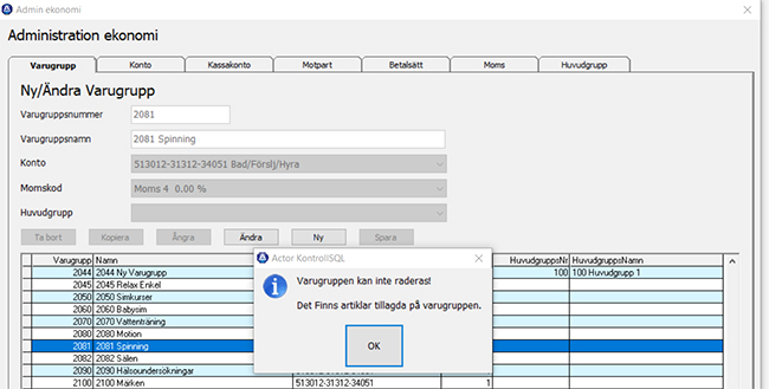Viewport: 769px width, 389px height.
Task: Click the blue info icon in dialog
Action: click(275, 286)
